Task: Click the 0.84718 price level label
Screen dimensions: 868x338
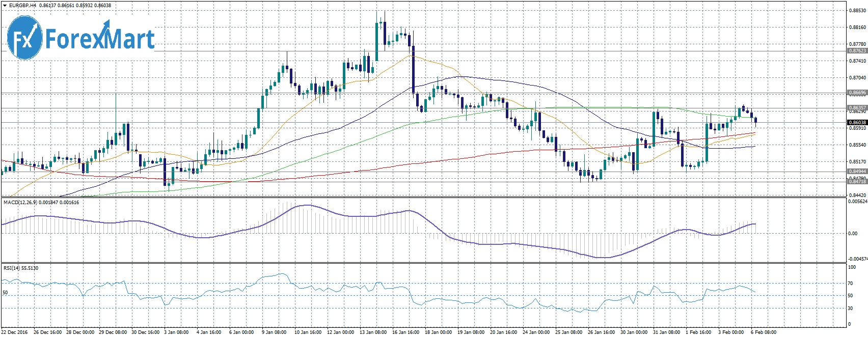Action: coord(857,181)
